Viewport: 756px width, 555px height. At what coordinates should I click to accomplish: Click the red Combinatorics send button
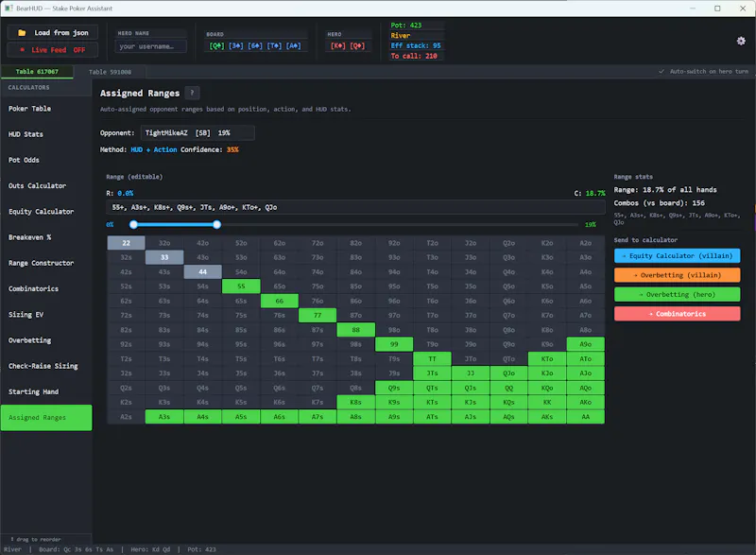pos(677,313)
